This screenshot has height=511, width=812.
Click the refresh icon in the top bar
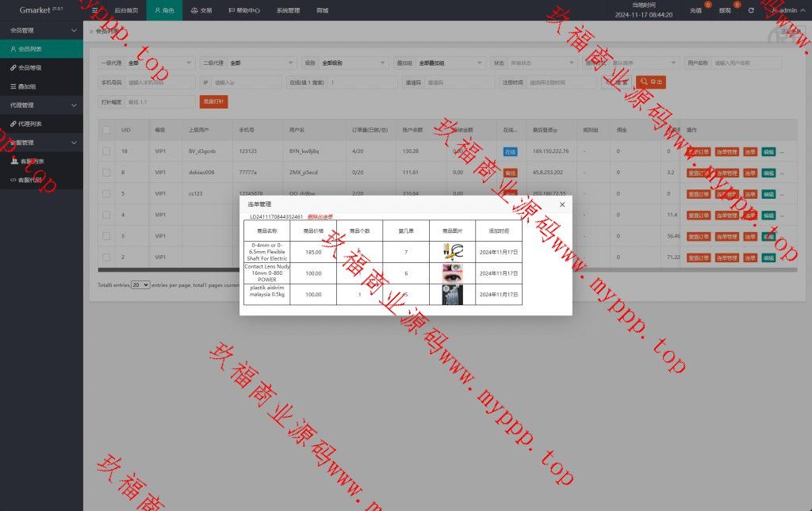click(x=751, y=10)
